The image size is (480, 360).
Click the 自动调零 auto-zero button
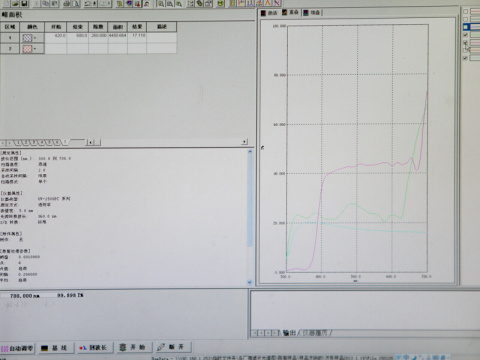[18, 348]
